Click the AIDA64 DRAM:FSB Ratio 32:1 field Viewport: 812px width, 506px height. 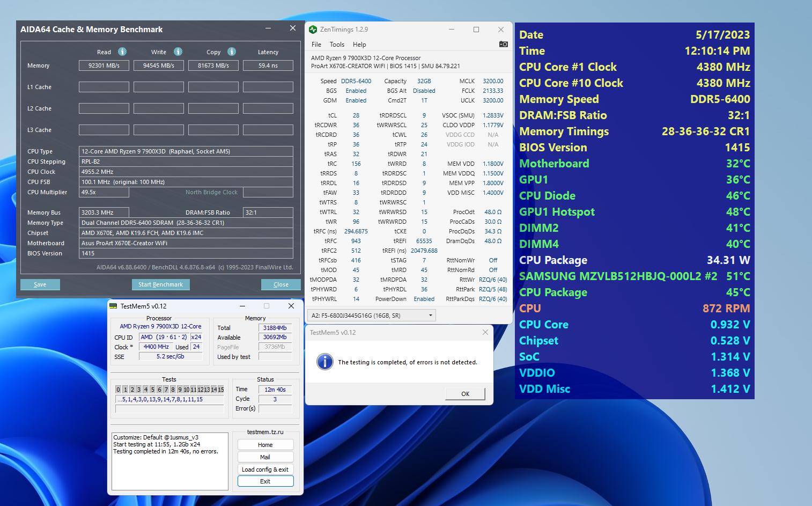pos(268,212)
